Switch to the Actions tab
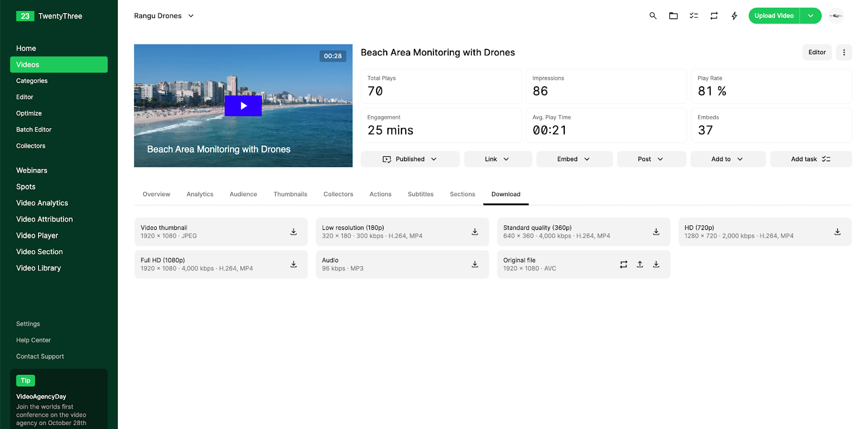868x429 pixels. [x=380, y=194]
